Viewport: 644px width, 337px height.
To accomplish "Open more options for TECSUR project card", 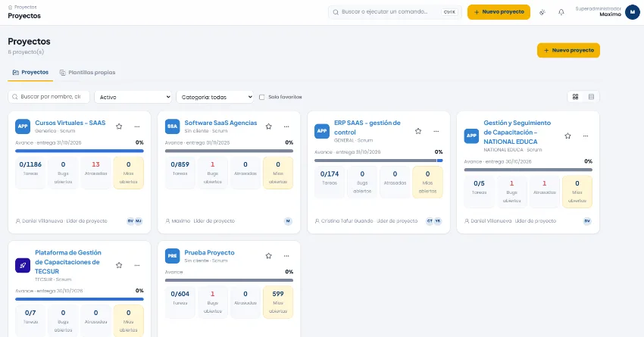I will point(137,265).
